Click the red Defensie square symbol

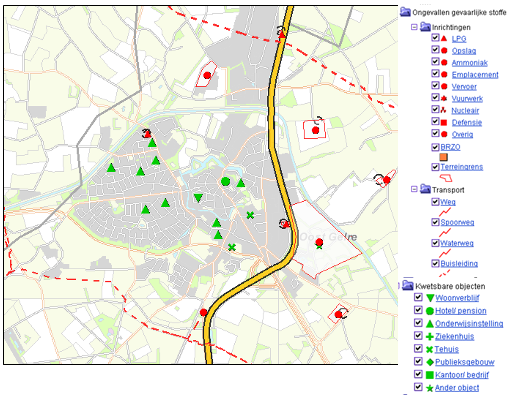tap(444, 123)
